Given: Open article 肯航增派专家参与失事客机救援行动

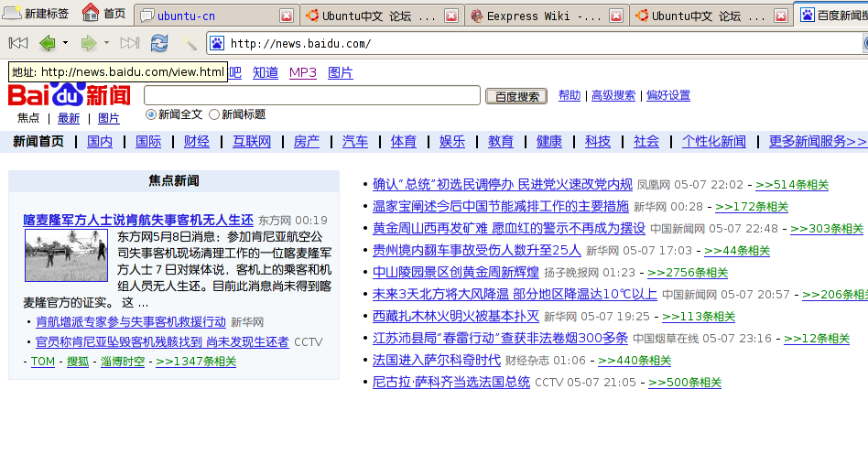Looking at the screenshot, I should pyautogui.click(x=131, y=321).
